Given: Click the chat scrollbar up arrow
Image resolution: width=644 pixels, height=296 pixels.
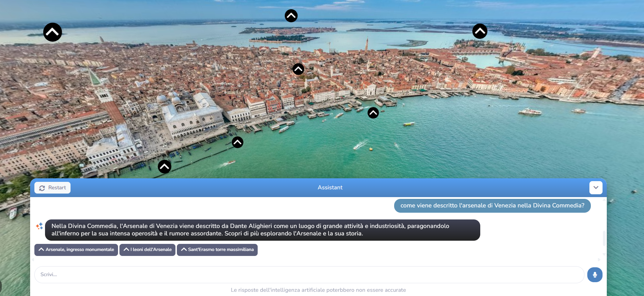Looking at the screenshot, I should (604, 200).
